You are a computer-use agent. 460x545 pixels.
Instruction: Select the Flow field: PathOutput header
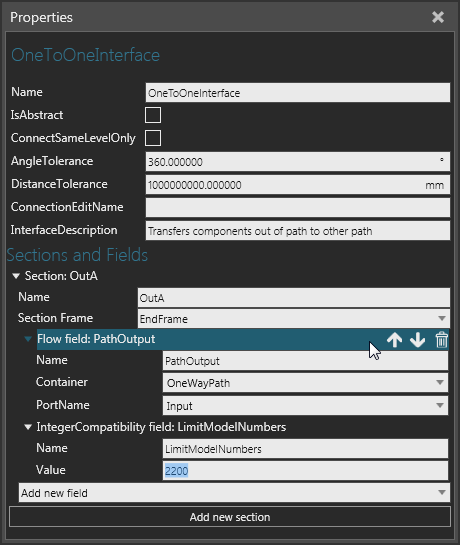click(202, 339)
